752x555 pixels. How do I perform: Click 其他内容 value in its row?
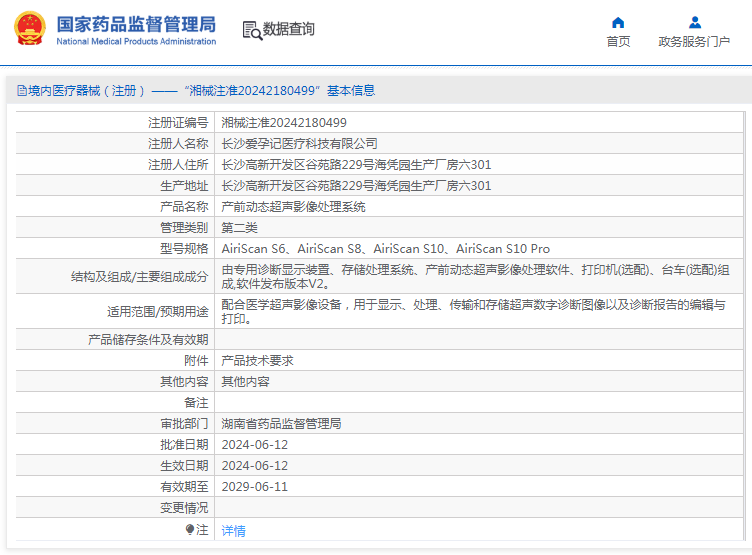pos(245,382)
